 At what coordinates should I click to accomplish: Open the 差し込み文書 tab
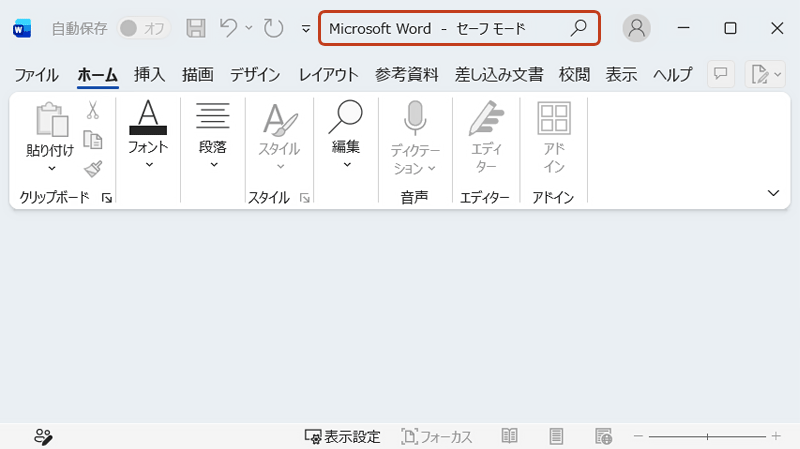pyautogui.click(x=499, y=75)
